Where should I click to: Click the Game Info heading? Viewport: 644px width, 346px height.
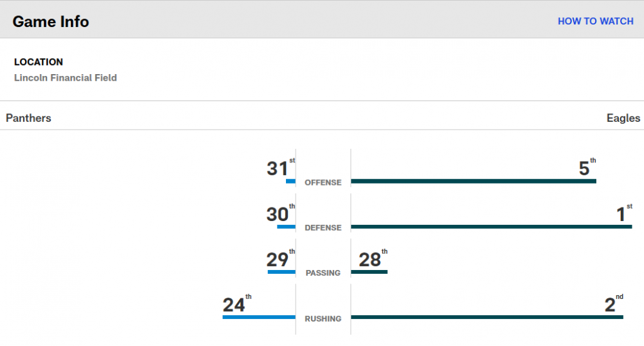(51, 21)
